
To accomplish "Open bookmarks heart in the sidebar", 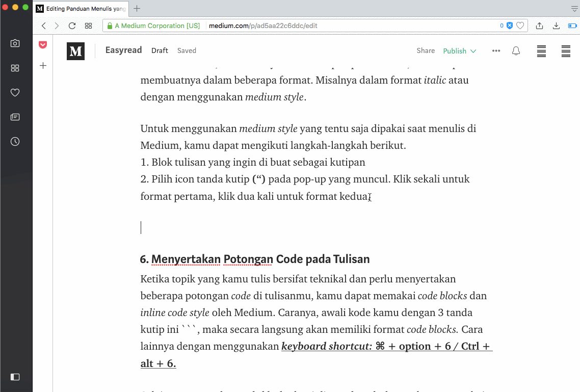I will tap(15, 92).
